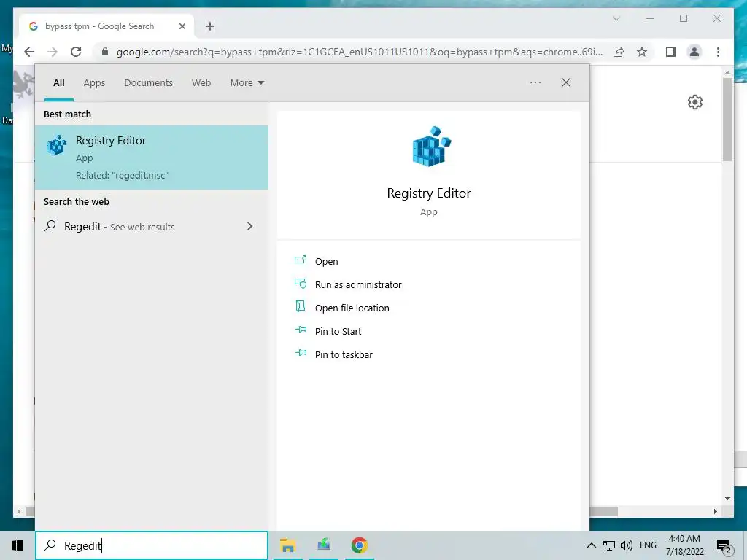Click Chrome vertical scrollbar down arrow
This screenshot has width=747, height=560.
tap(727, 499)
